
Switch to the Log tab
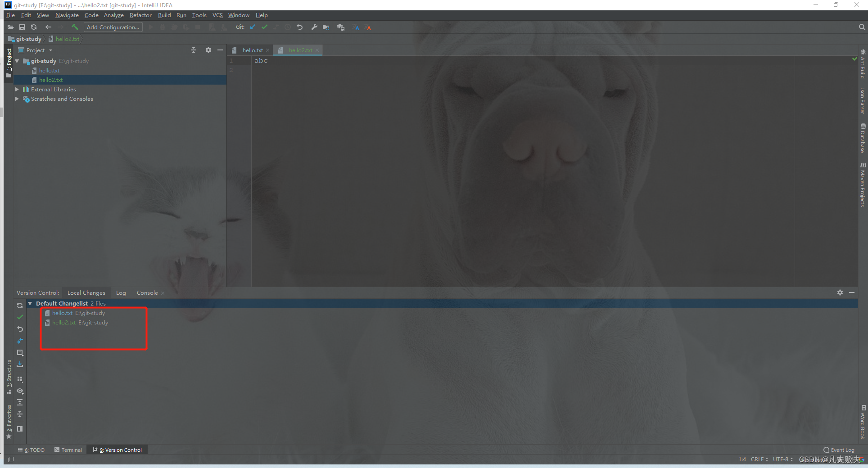click(x=121, y=293)
